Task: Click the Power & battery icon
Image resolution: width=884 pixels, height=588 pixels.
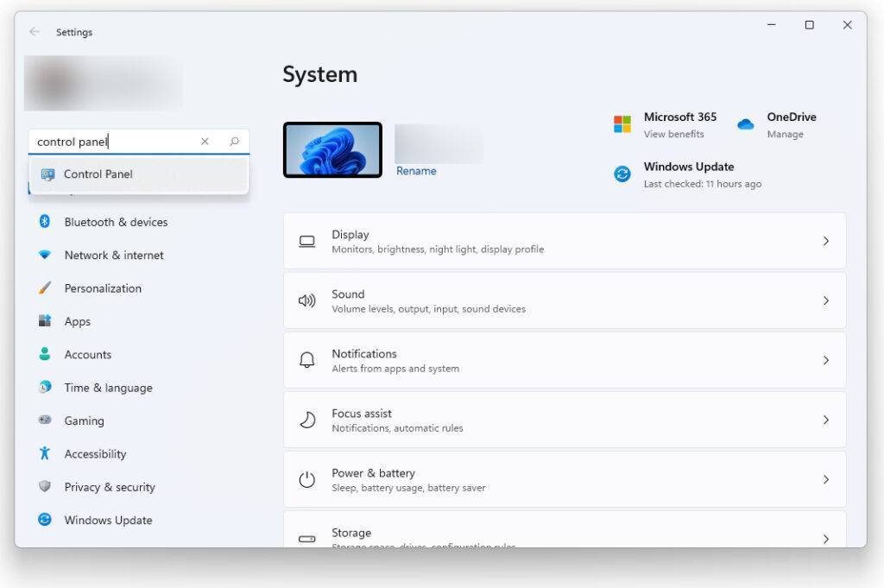Action: point(306,479)
